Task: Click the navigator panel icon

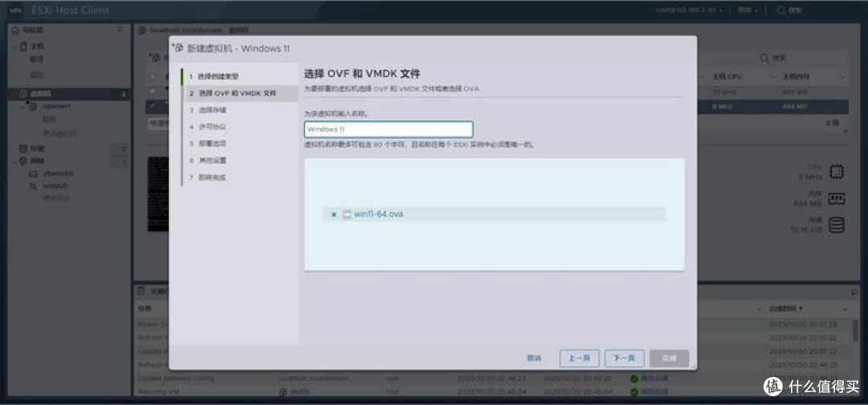Action: (x=15, y=30)
